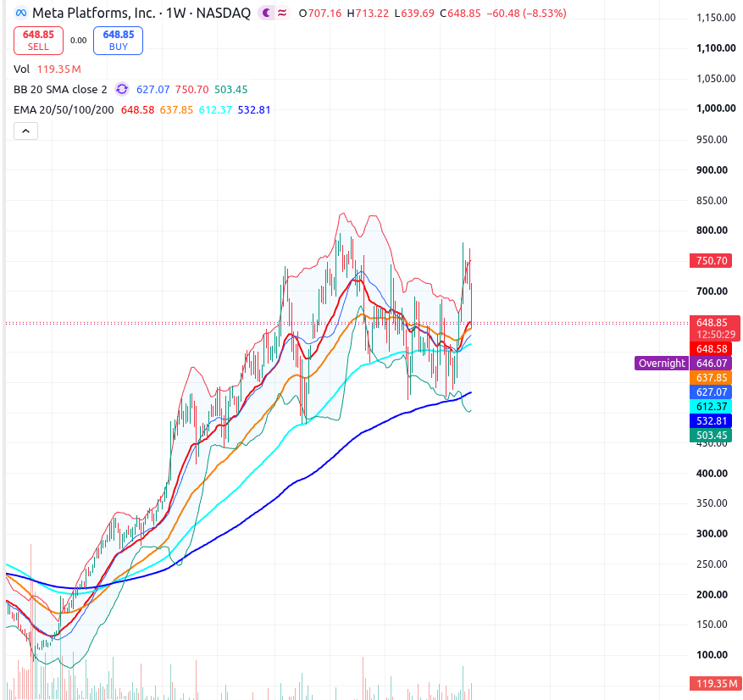743x700 pixels.
Task: Click the change value −60.48 (−8.53%)
Action: 526,14
